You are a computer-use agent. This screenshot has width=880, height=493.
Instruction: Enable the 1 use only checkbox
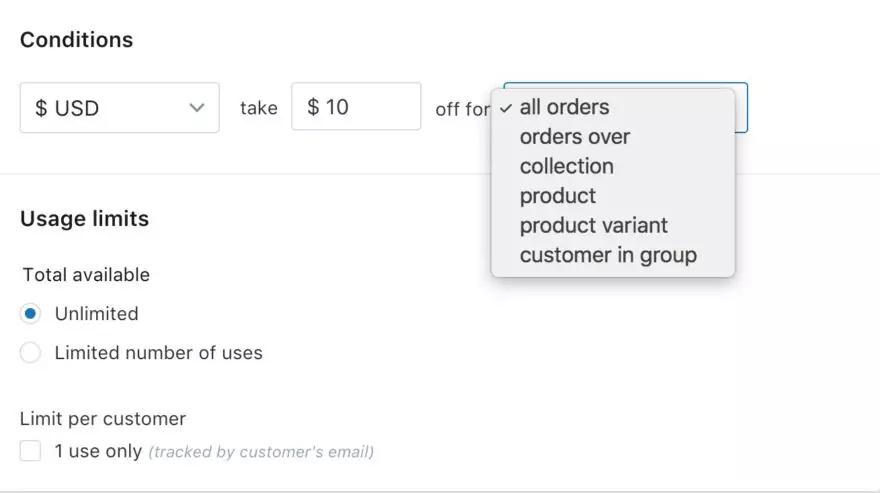pyautogui.click(x=31, y=451)
